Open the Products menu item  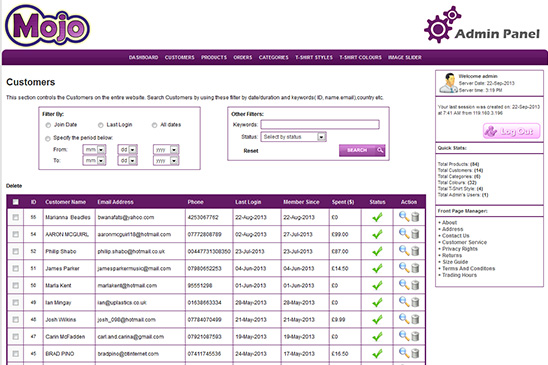tap(214, 57)
